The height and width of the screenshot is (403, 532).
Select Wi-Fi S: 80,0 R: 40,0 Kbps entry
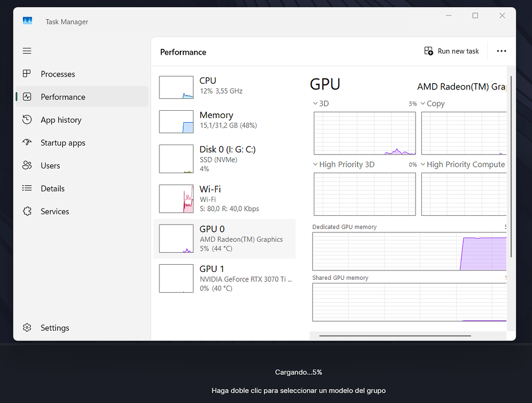[224, 199]
